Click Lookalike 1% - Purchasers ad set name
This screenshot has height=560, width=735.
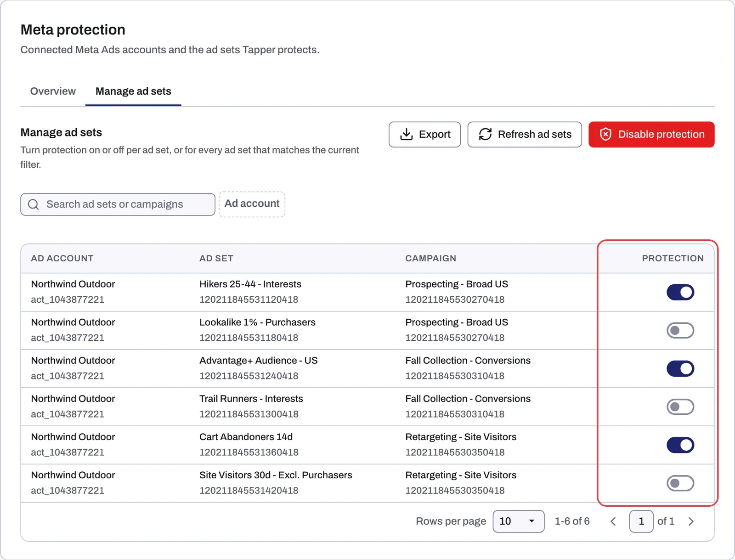pyautogui.click(x=257, y=322)
